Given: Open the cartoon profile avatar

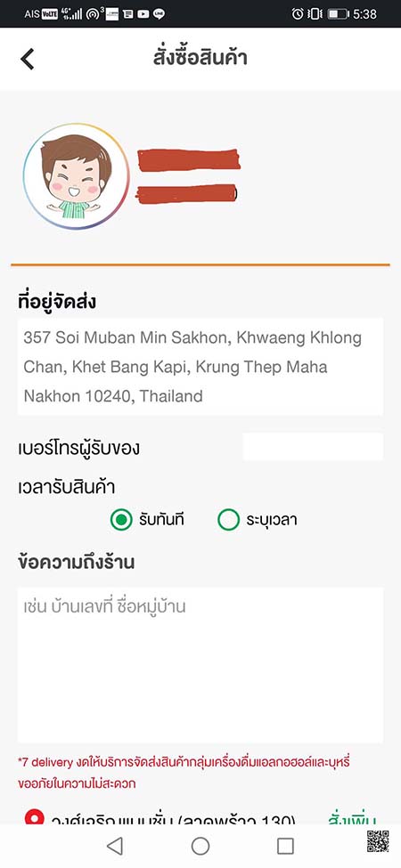Looking at the screenshot, I should click(x=77, y=176).
